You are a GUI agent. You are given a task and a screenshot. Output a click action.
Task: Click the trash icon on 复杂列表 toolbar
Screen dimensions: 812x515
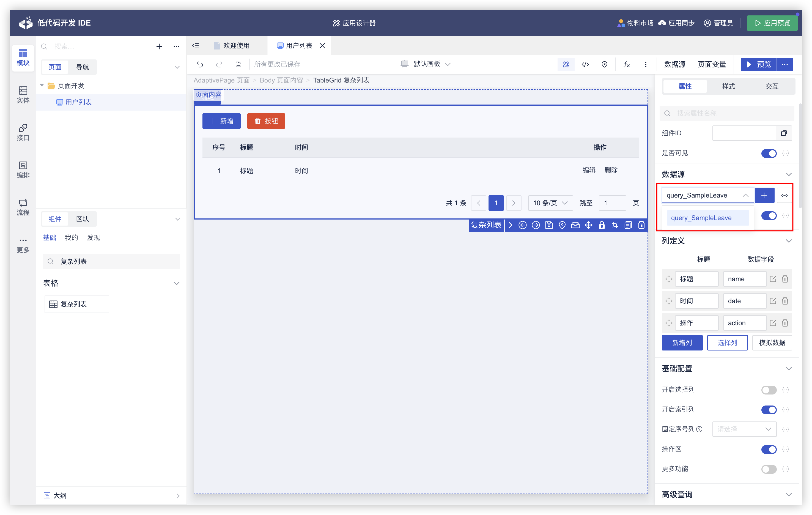coord(641,225)
